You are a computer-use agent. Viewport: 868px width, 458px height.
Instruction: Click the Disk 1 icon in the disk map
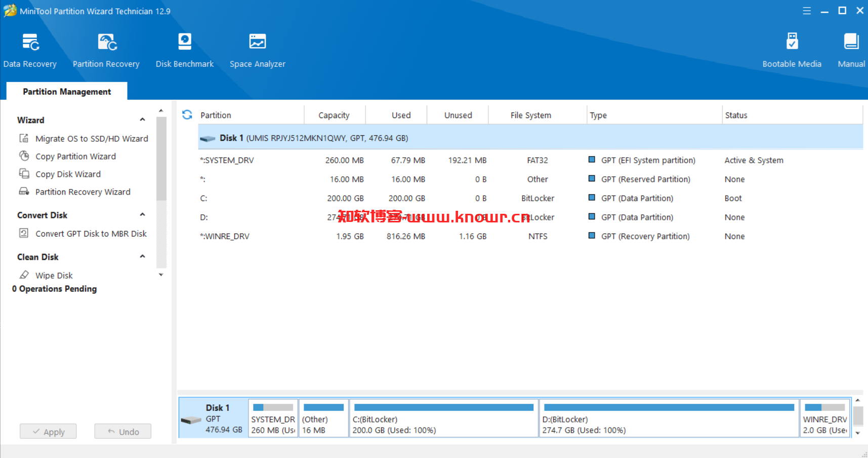click(191, 420)
